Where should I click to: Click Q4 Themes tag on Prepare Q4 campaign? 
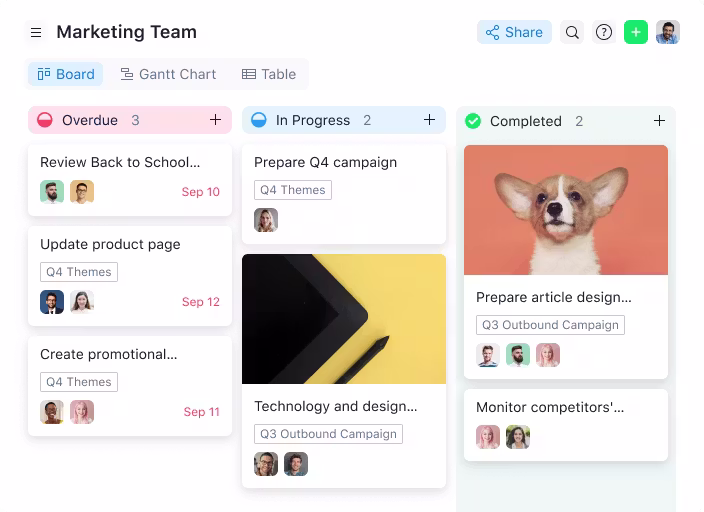[293, 190]
